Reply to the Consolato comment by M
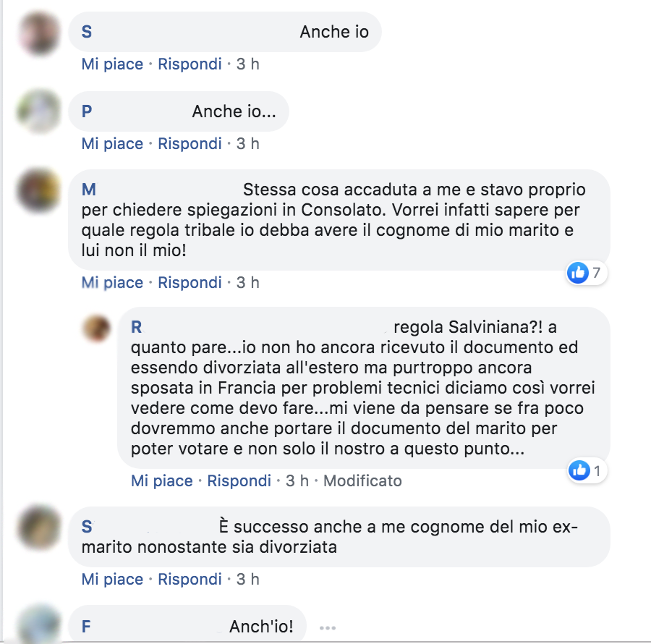This screenshot has width=651, height=644. tap(190, 283)
